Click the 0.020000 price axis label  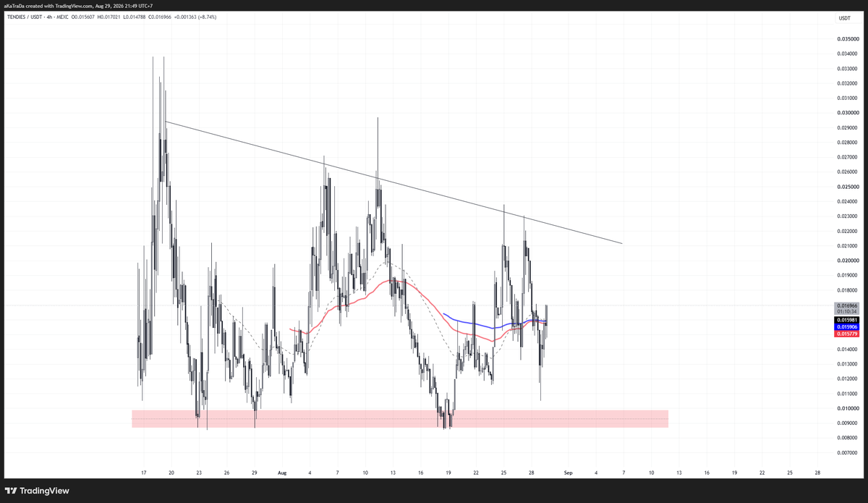tap(848, 261)
